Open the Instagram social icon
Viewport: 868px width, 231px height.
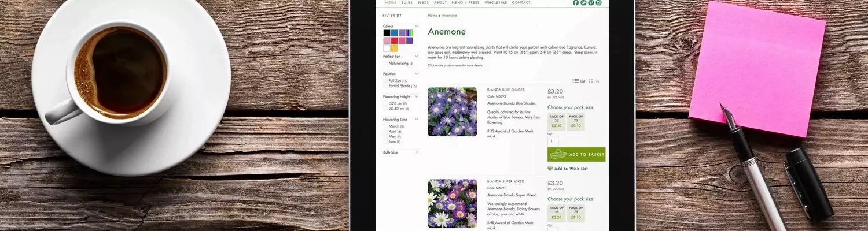(598, 2)
